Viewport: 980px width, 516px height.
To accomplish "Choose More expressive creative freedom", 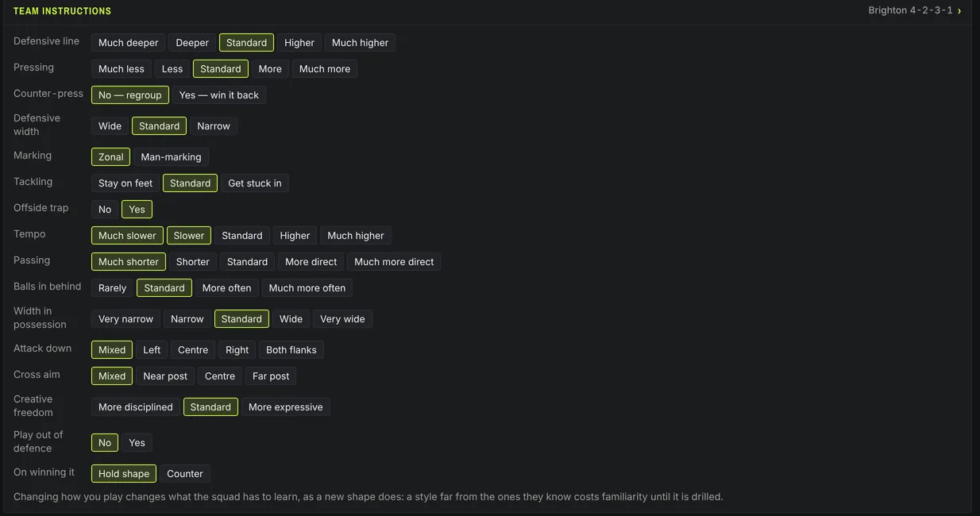I will 286,407.
